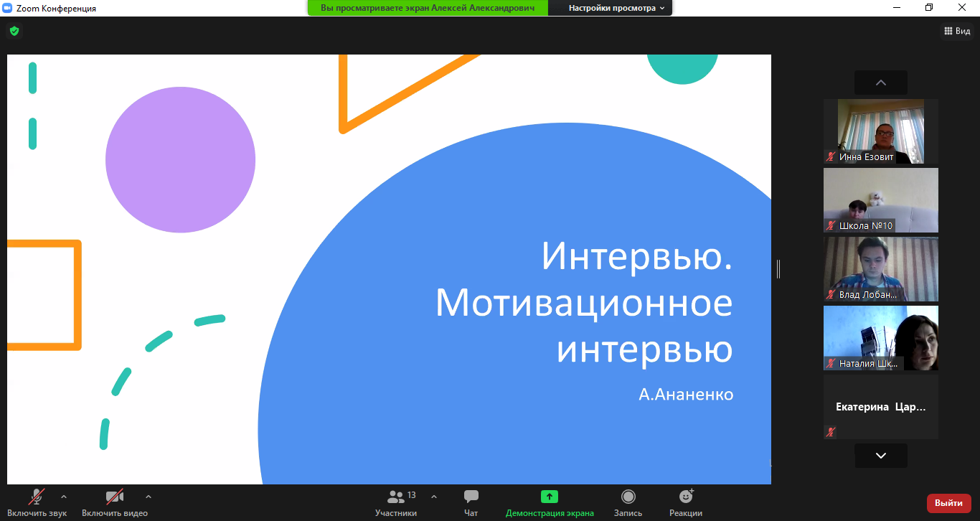Click the red Выйти leave button
Image resolution: width=980 pixels, height=521 pixels.
[x=948, y=503]
